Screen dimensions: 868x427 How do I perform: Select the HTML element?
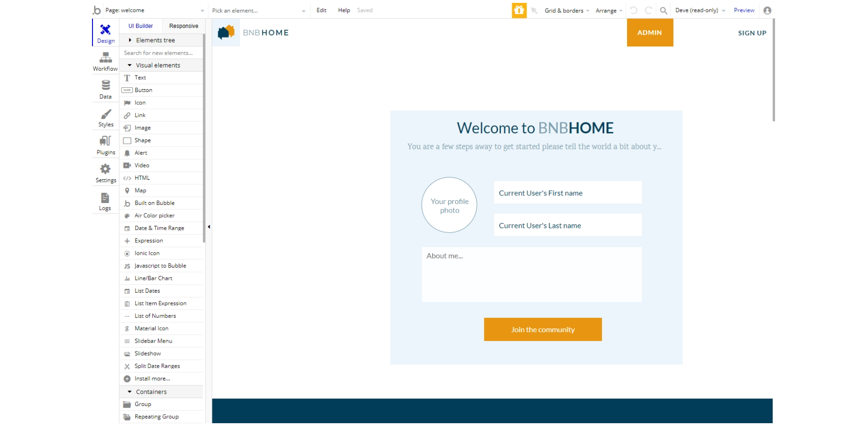[161, 178]
